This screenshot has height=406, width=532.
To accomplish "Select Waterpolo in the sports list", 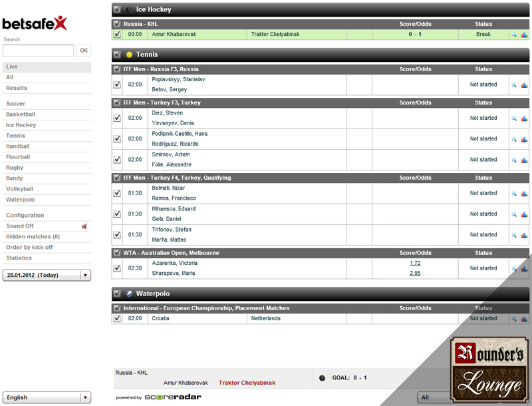I will tap(47, 200).
